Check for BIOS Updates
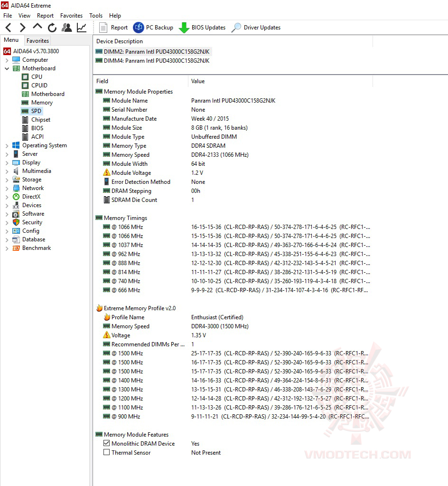 pyautogui.click(x=202, y=28)
